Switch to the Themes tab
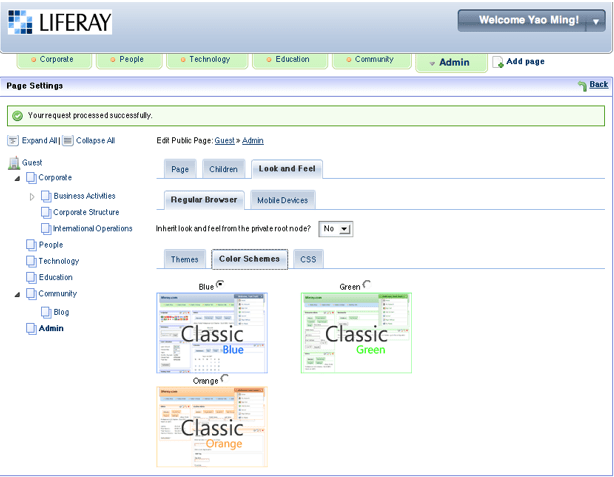The image size is (614, 477). coord(184,259)
